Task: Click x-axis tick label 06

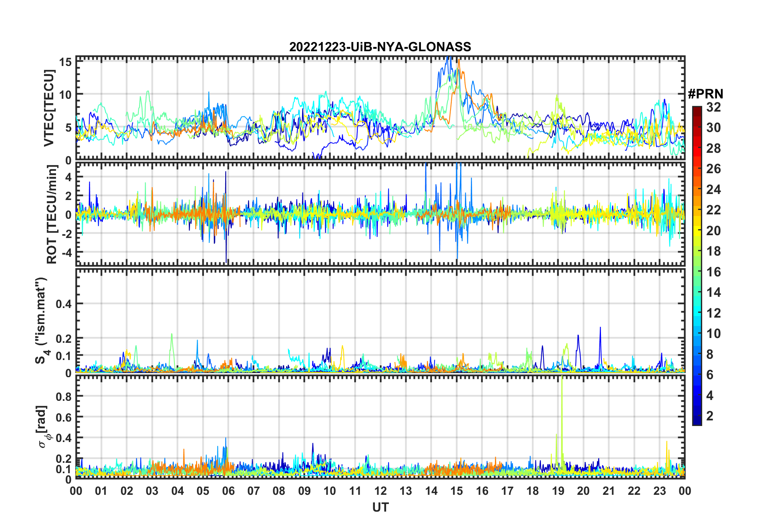Action: tap(228, 491)
